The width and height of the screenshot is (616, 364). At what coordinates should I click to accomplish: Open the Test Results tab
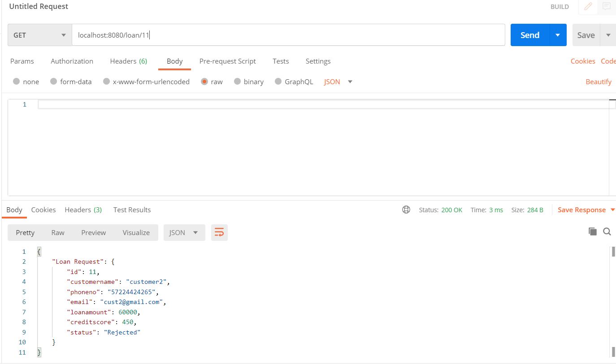click(x=132, y=210)
